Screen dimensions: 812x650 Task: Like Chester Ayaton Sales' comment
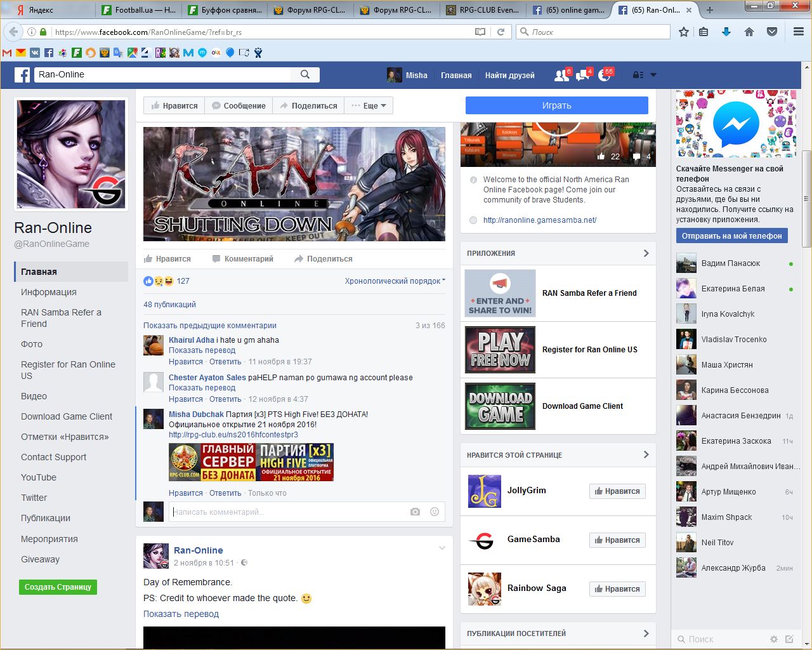tap(186, 399)
